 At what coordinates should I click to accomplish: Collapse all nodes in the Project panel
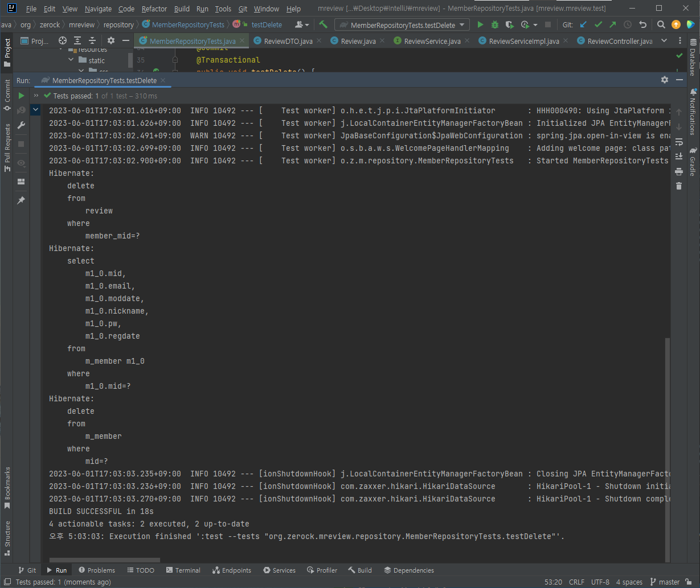point(92,41)
